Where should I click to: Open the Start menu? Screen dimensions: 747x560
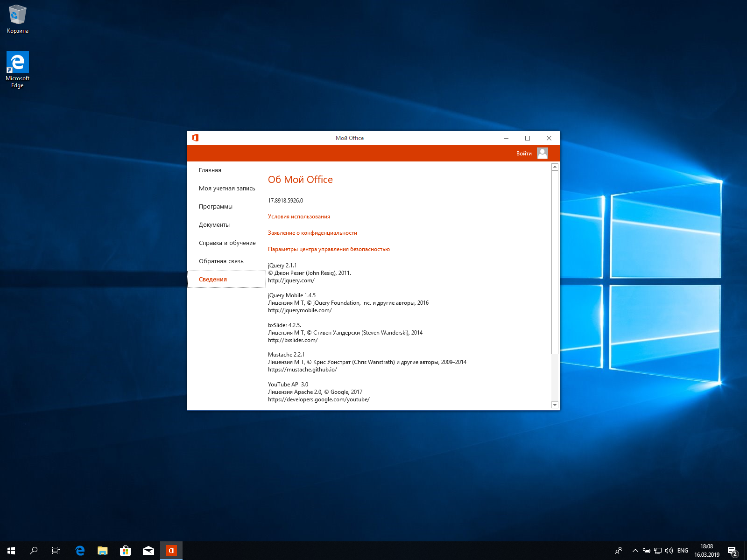click(9, 550)
